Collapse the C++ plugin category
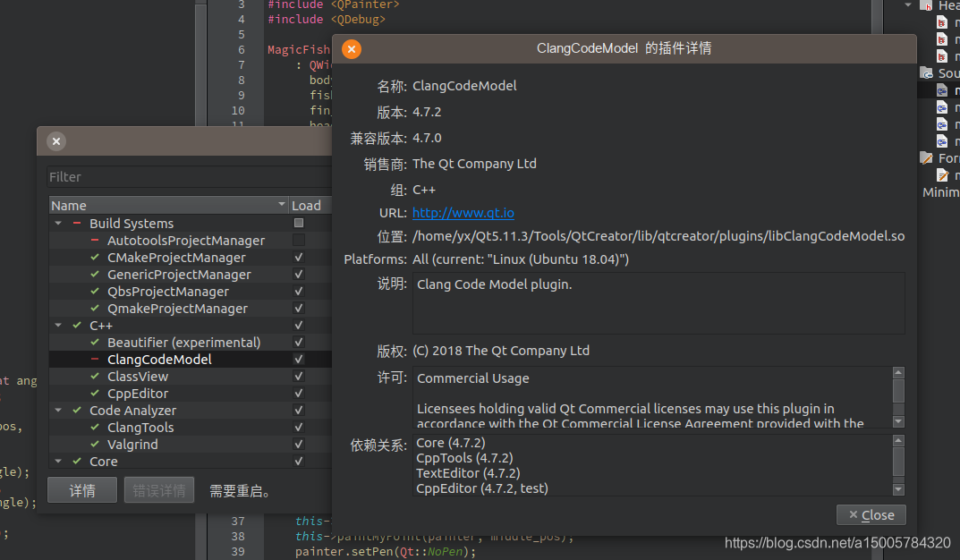The height and width of the screenshot is (560, 960). click(58, 325)
